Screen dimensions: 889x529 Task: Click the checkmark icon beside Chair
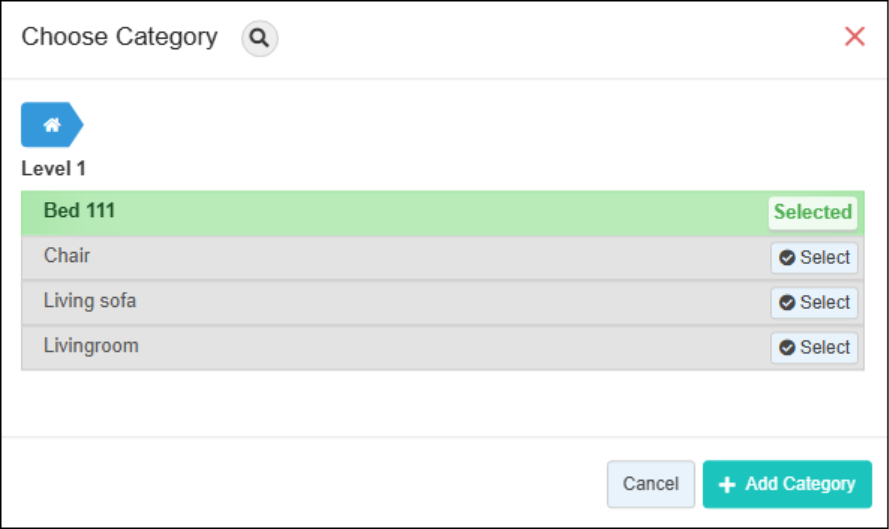point(787,258)
